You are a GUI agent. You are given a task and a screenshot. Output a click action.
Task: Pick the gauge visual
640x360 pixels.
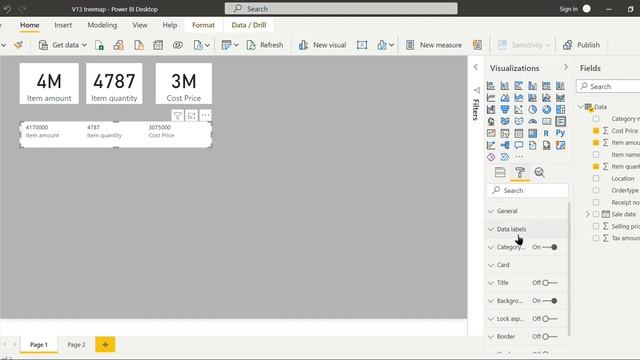(x=533, y=121)
